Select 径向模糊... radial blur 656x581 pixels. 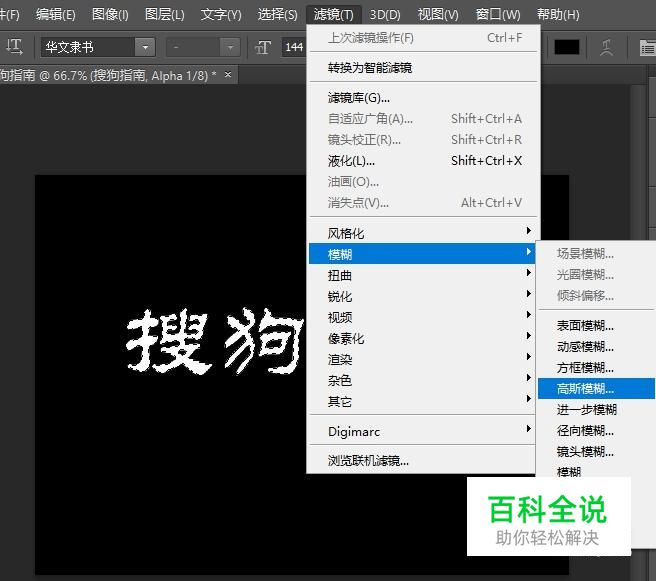click(596, 430)
